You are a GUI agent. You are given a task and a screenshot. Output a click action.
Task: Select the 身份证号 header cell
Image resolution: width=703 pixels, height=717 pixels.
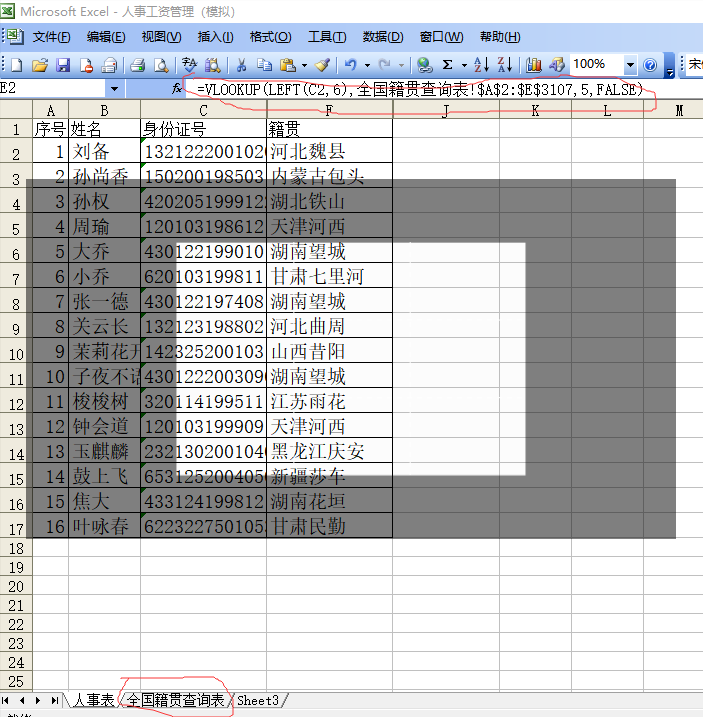pos(203,128)
